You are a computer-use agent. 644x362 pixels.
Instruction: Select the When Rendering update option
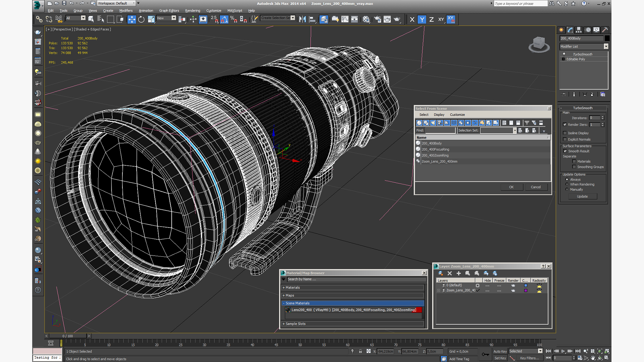pos(567,184)
